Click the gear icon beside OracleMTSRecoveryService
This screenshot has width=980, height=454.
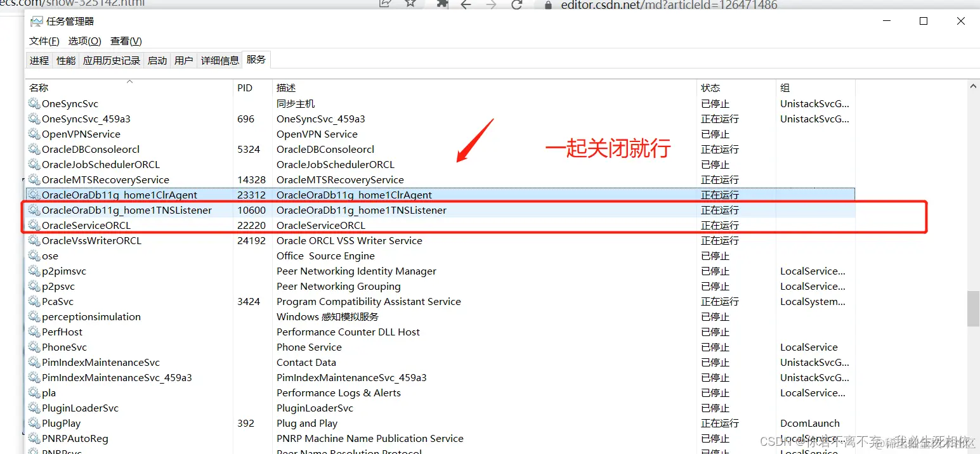(x=34, y=179)
